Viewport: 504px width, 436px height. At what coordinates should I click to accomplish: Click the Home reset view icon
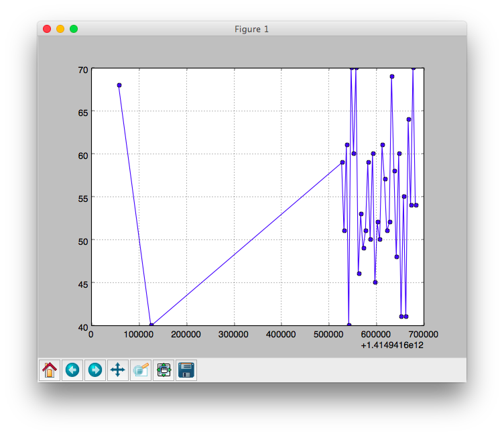50,370
